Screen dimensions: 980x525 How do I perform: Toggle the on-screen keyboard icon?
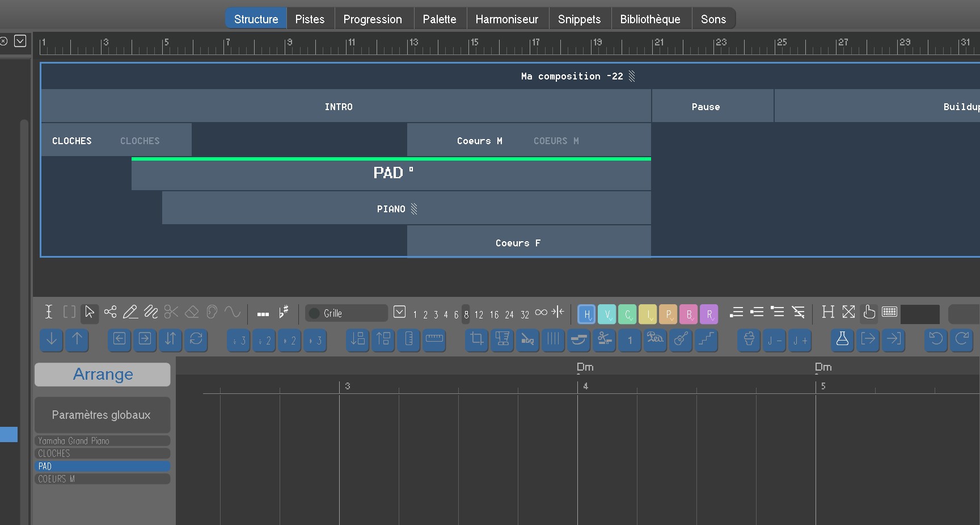pos(889,312)
